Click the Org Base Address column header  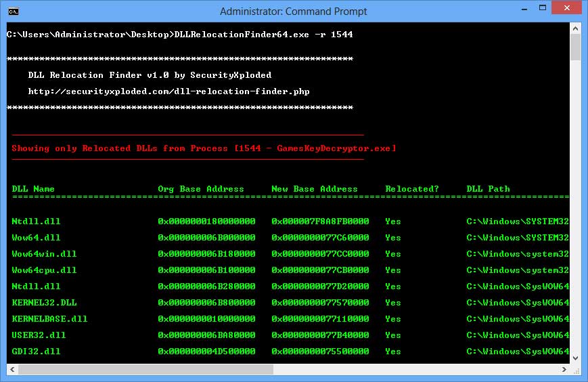[x=200, y=189]
